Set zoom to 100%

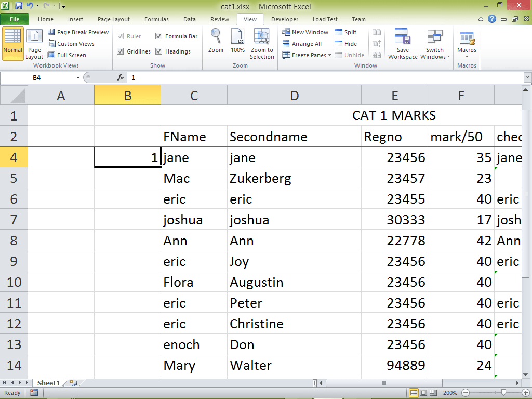237,43
